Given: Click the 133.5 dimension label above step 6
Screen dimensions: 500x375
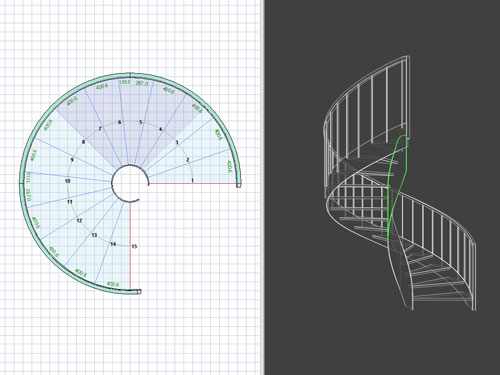Looking at the screenshot, I should [x=124, y=82].
